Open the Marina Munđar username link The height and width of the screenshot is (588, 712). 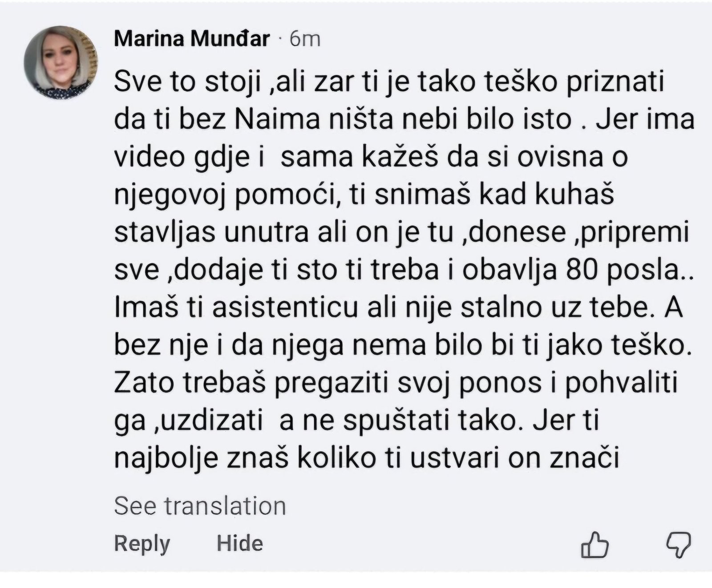coord(192,39)
